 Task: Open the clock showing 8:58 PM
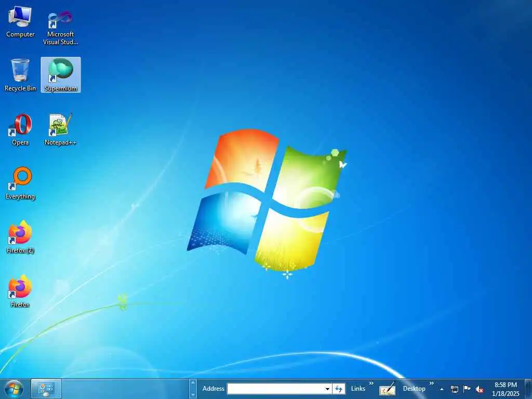tap(506, 389)
